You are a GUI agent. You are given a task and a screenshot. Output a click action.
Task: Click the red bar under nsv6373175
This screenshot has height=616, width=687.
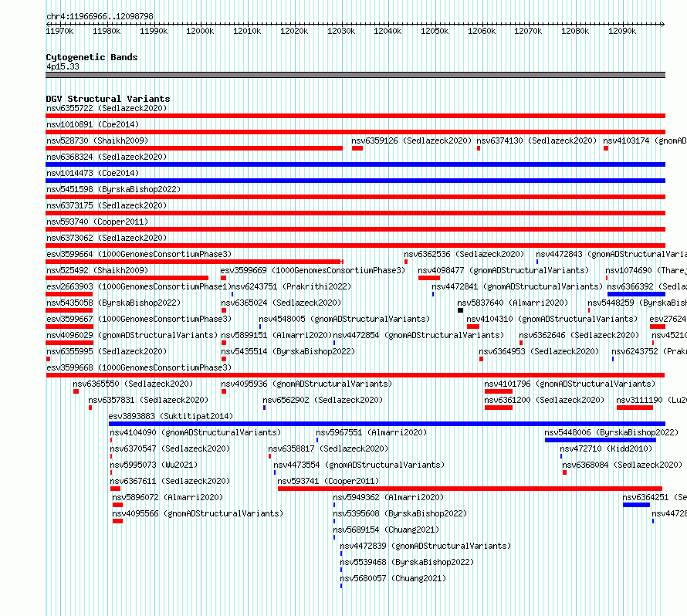[355, 213]
